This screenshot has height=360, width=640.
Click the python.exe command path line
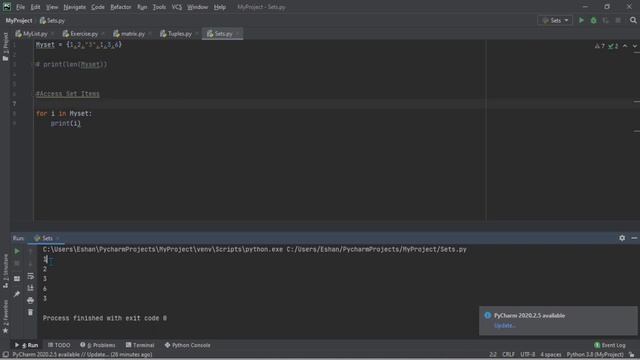(x=255, y=249)
